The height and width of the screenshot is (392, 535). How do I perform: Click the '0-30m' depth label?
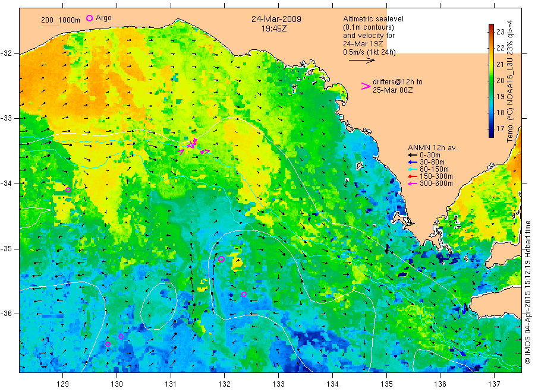click(430, 155)
